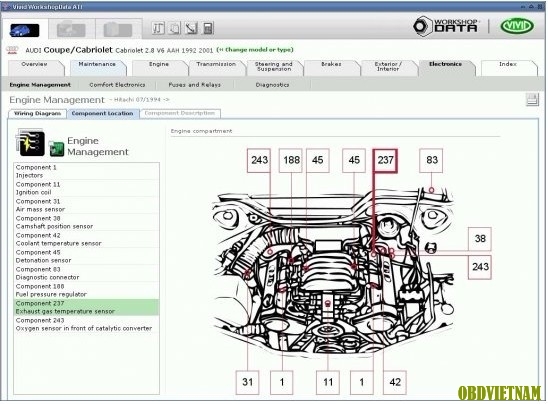The image size is (548, 404).
Task: Select Component 31 Air mass sensor
Action: pos(86,205)
